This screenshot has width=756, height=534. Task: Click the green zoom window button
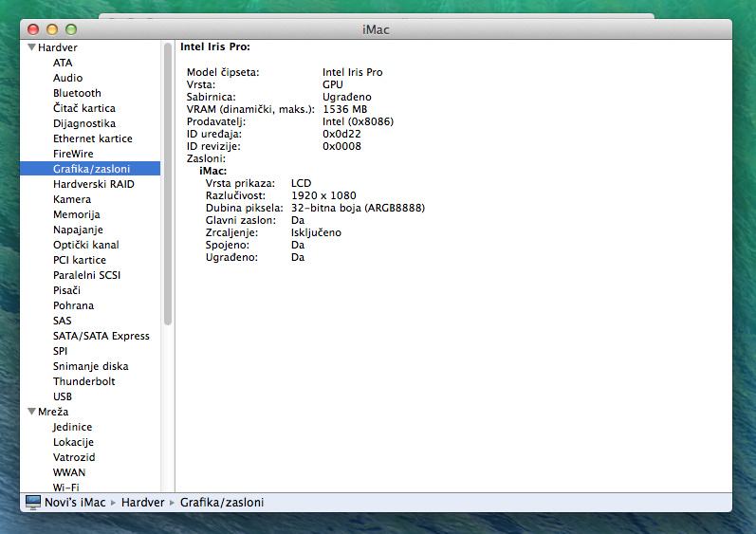pyautogui.click(x=71, y=29)
